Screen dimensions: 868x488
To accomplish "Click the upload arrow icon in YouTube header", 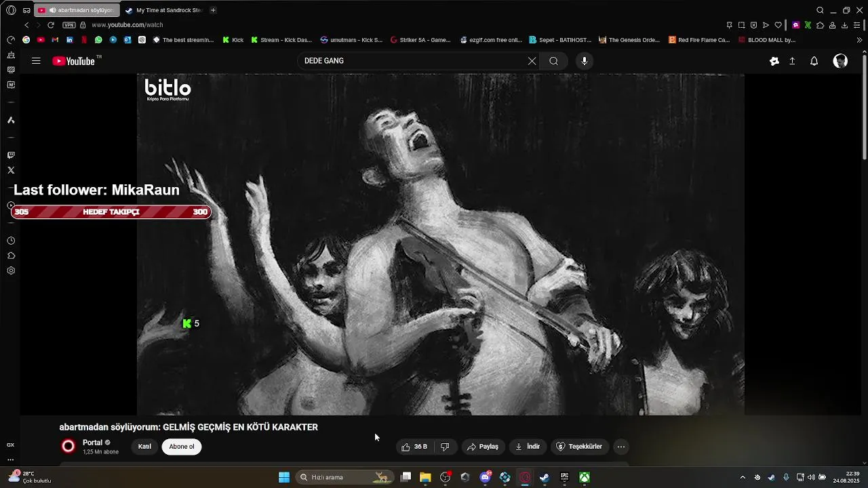I will [x=792, y=61].
